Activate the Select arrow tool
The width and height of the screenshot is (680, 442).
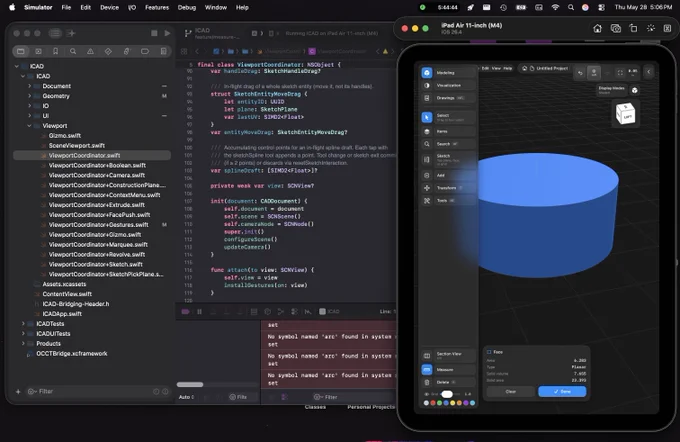pyautogui.click(x=427, y=117)
